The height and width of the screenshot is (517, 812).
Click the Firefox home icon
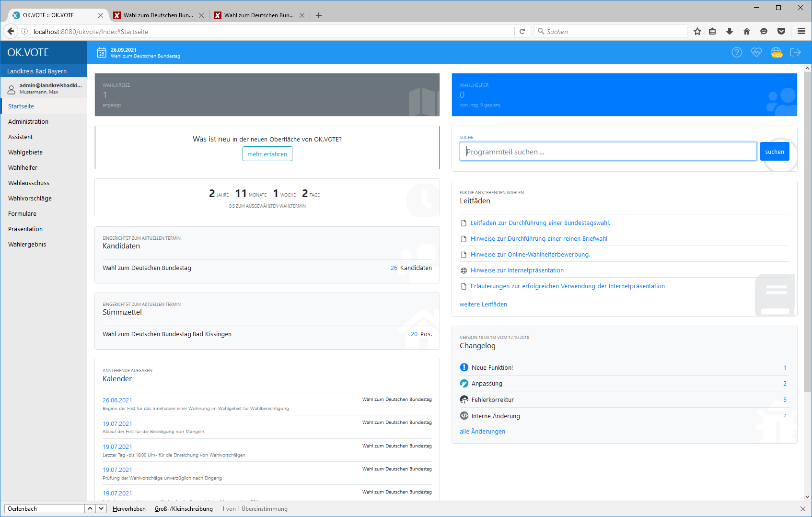[746, 31]
